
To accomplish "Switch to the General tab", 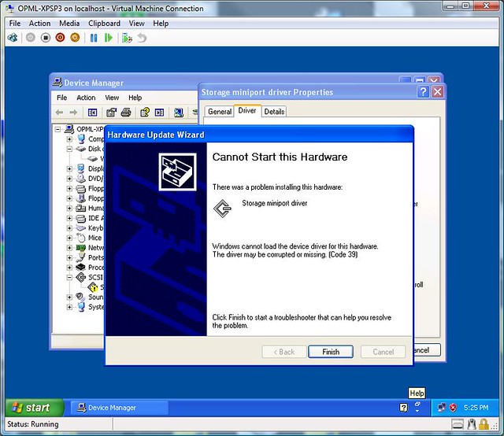I will coord(219,112).
